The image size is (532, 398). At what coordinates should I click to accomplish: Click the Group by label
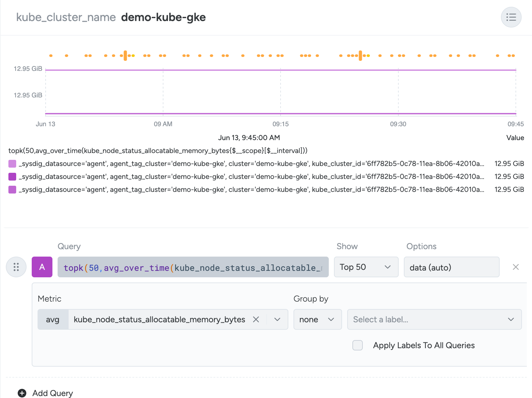[x=311, y=299]
